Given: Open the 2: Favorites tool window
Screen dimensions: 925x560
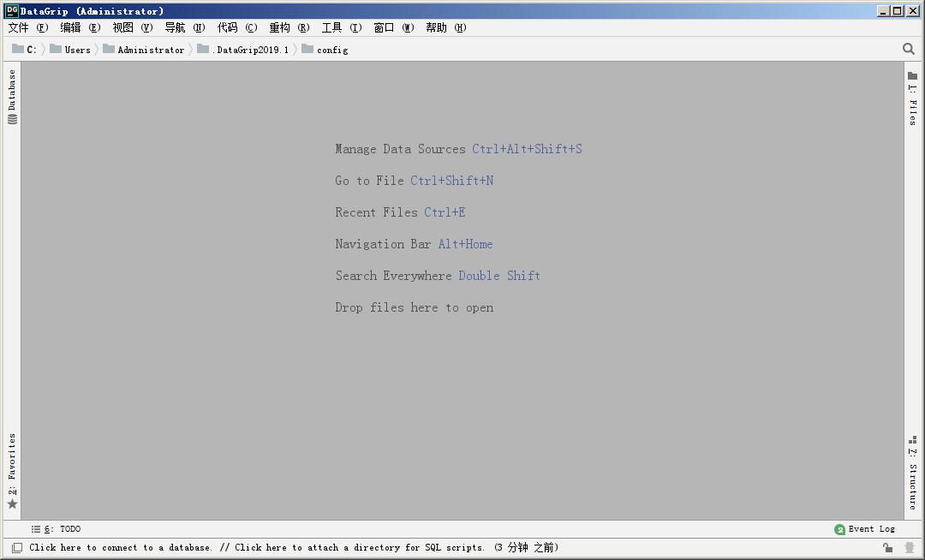Looking at the screenshot, I should tap(12, 471).
